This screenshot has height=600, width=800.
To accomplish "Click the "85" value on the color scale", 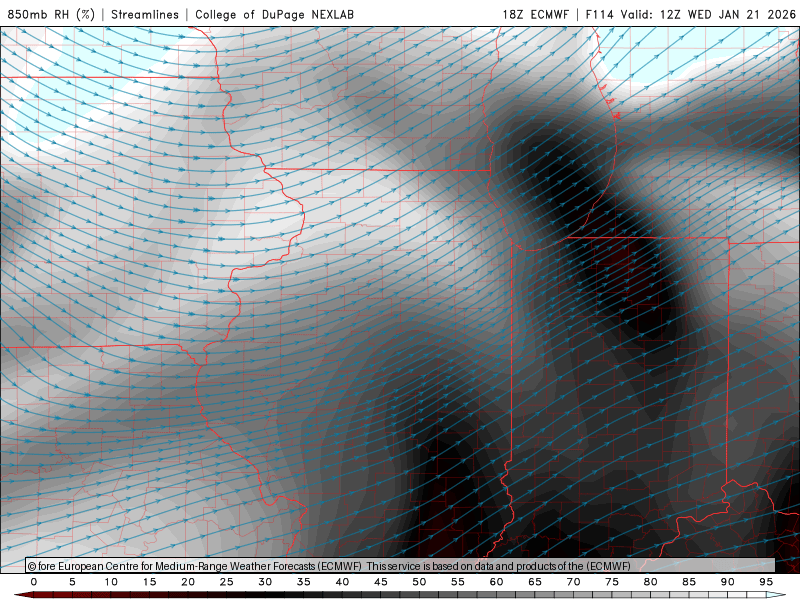I will [x=689, y=582].
